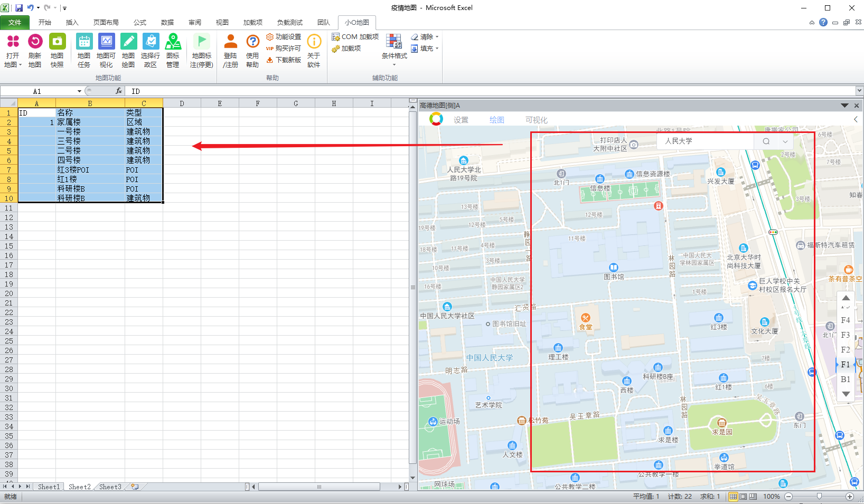Take a map snapshot with 地图快照

pyautogui.click(x=57, y=50)
